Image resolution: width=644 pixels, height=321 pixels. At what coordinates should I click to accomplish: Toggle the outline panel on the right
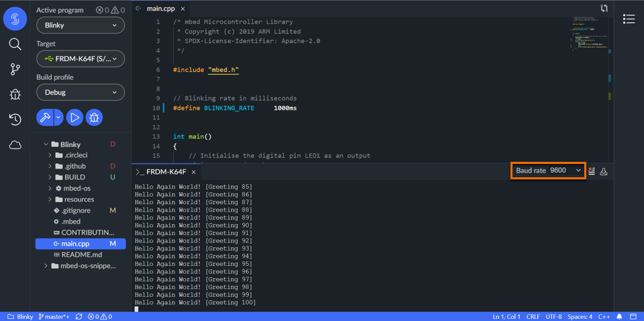[629, 19]
